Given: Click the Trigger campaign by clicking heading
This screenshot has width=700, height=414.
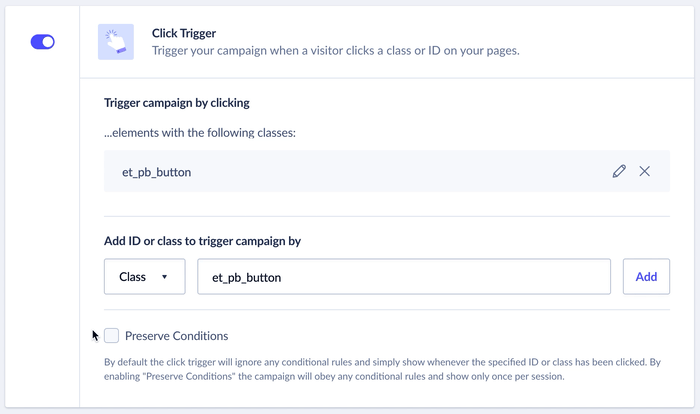Looking at the screenshot, I should click(x=177, y=102).
